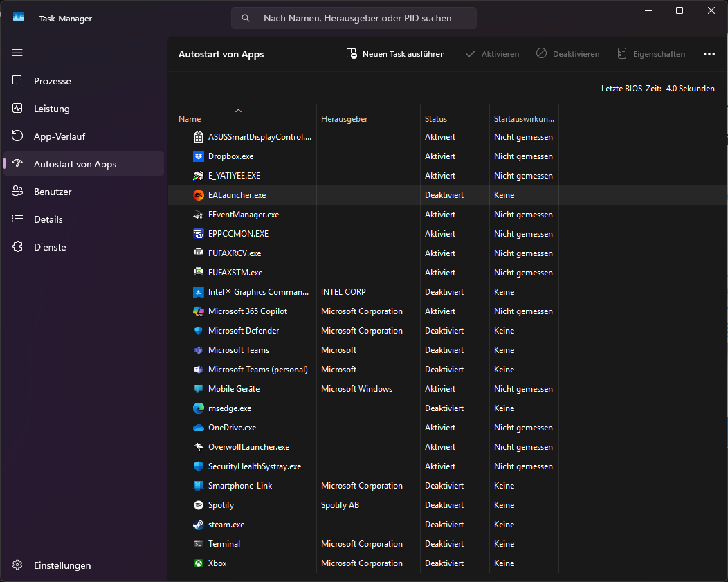
Task: Click the Dienste puzzle icon
Action: (x=17, y=246)
